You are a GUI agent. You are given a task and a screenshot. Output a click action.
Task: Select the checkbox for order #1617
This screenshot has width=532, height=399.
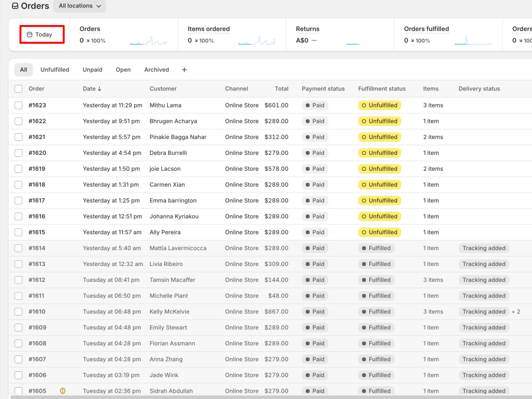pyautogui.click(x=19, y=201)
